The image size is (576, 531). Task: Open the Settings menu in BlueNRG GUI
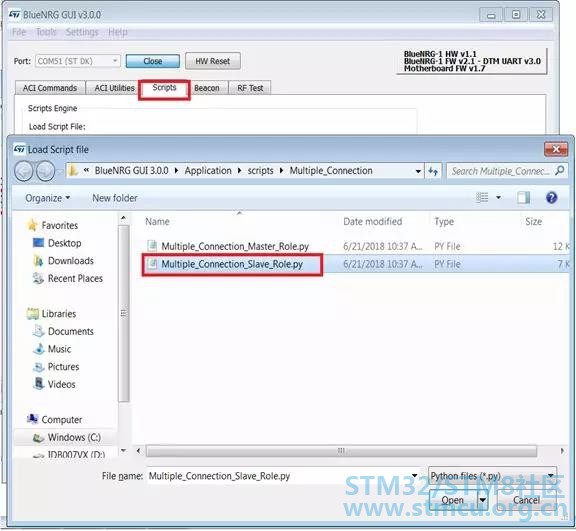click(x=82, y=32)
